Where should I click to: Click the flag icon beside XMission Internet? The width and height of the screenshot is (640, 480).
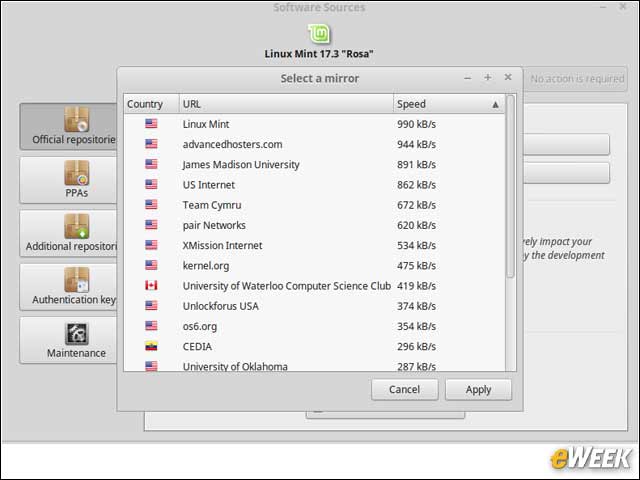151,245
